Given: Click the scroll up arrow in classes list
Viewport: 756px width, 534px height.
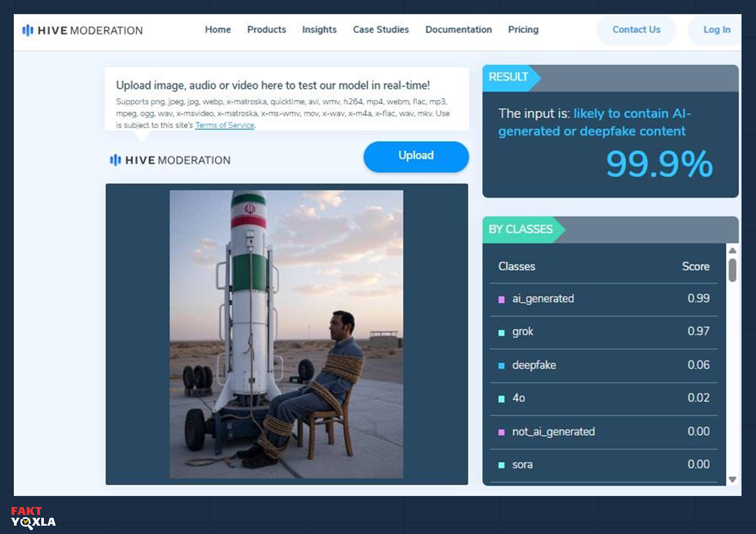Looking at the screenshot, I should [732, 250].
